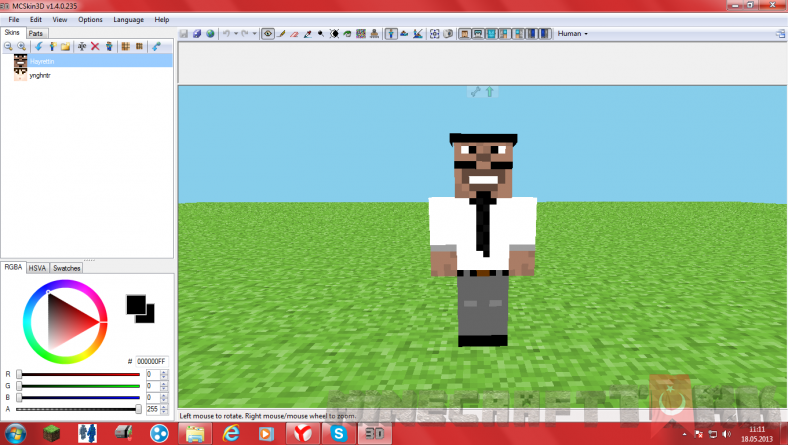Toggle chest visibility button
Image resolution: width=788 pixels, height=445 pixels.
(491, 34)
